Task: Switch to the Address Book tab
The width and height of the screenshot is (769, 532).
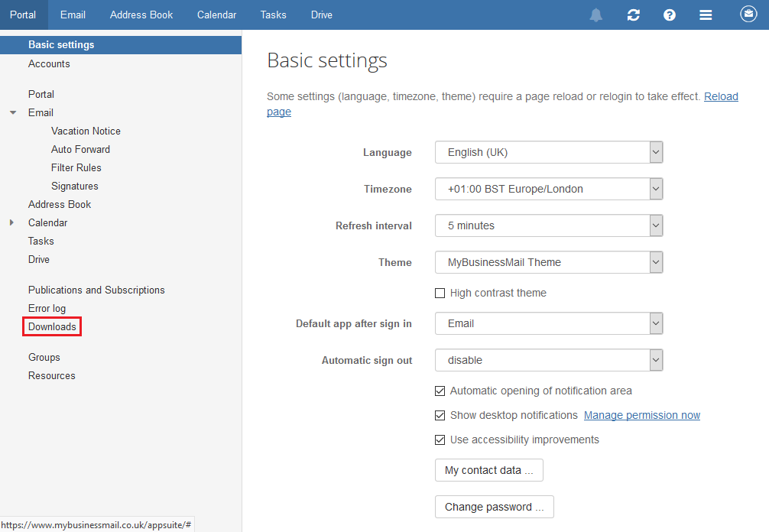Action: (141, 15)
